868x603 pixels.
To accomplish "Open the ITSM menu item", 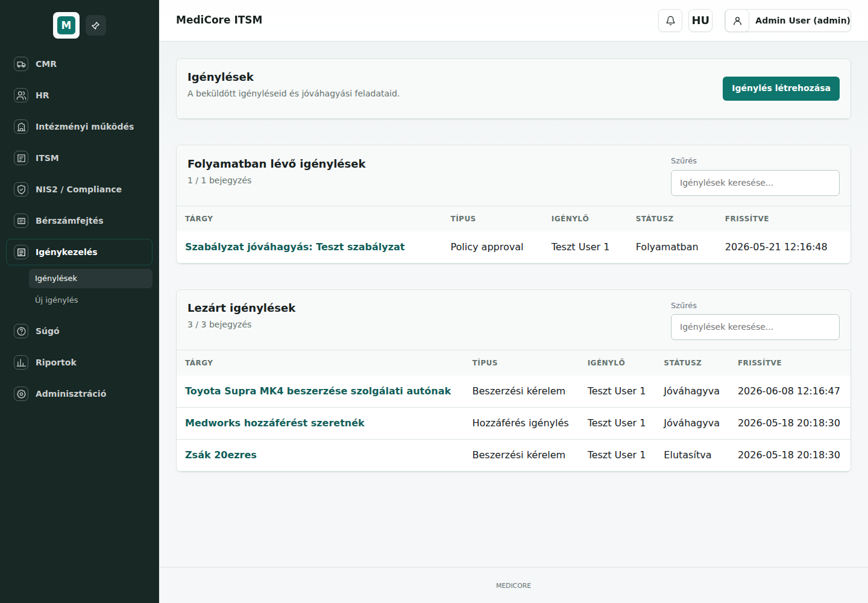I will point(80,158).
